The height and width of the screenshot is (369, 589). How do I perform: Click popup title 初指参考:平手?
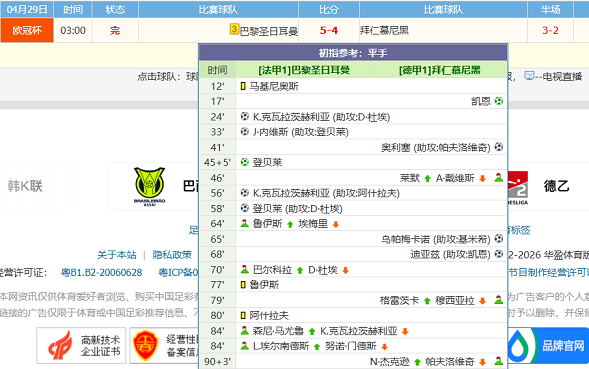(x=353, y=53)
